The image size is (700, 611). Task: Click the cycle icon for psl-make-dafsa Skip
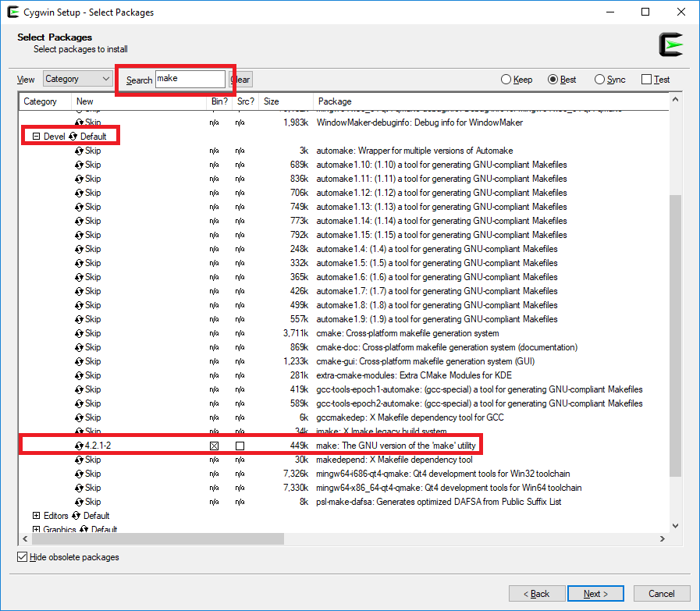[79, 502]
